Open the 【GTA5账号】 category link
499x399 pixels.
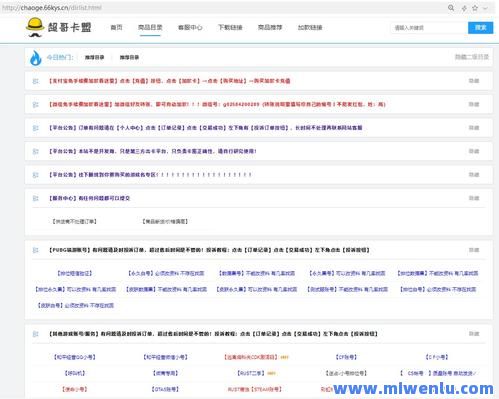click(165, 389)
